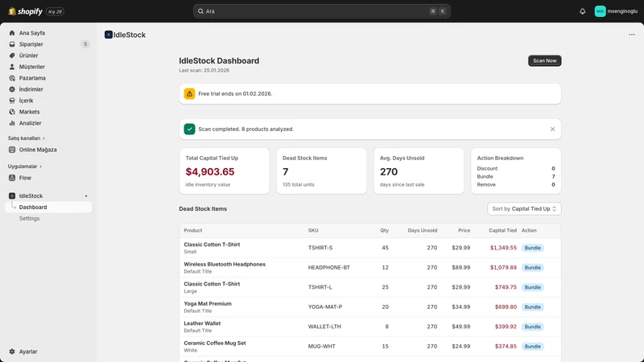Click the Bundle badge for YOGA-MAT-P

point(532,307)
